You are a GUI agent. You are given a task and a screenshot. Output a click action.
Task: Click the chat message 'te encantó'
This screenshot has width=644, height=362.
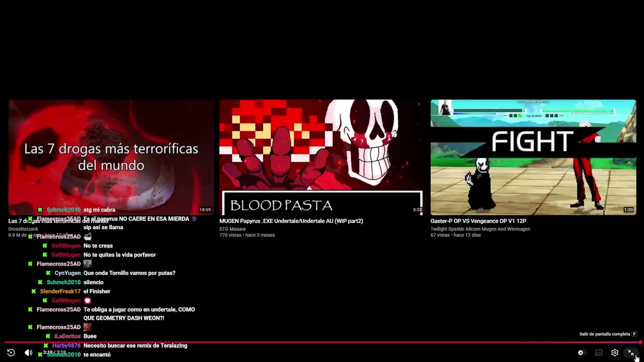pyautogui.click(x=97, y=355)
